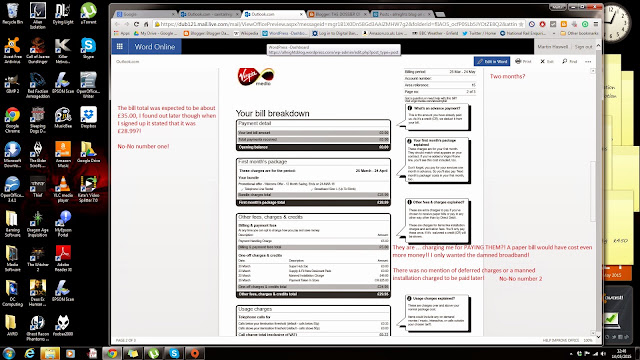Click the Outlook.com breadcrumb link
Viewport: 640px width, 360px height.
coord(127,62)
